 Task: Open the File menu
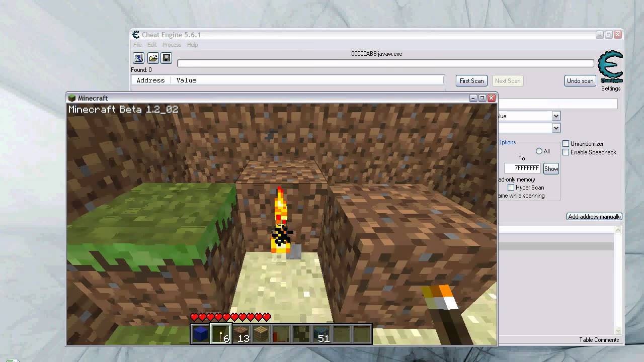pos(137,45)
